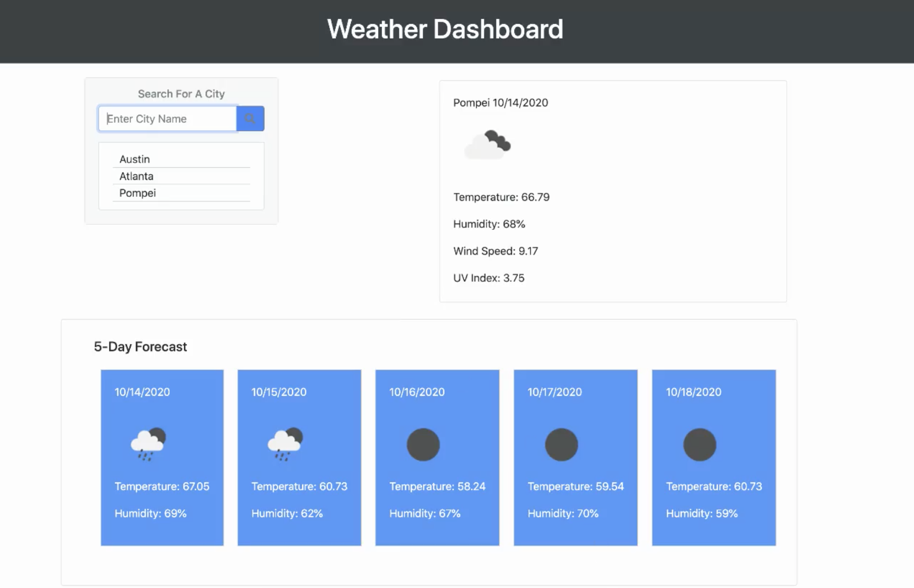Click the 10/14/2020 forecast date label
The width and height of the screenshot is (914, 588).
click(142, 392)
